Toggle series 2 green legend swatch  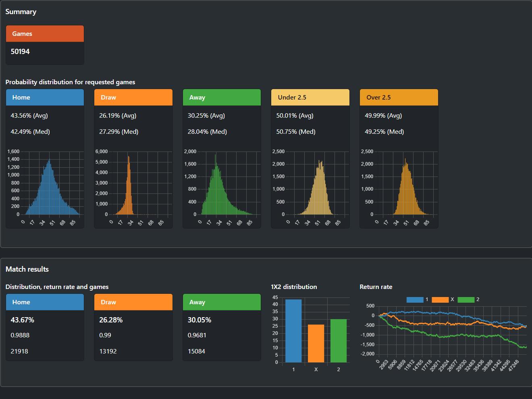click(x=466, y=299)
